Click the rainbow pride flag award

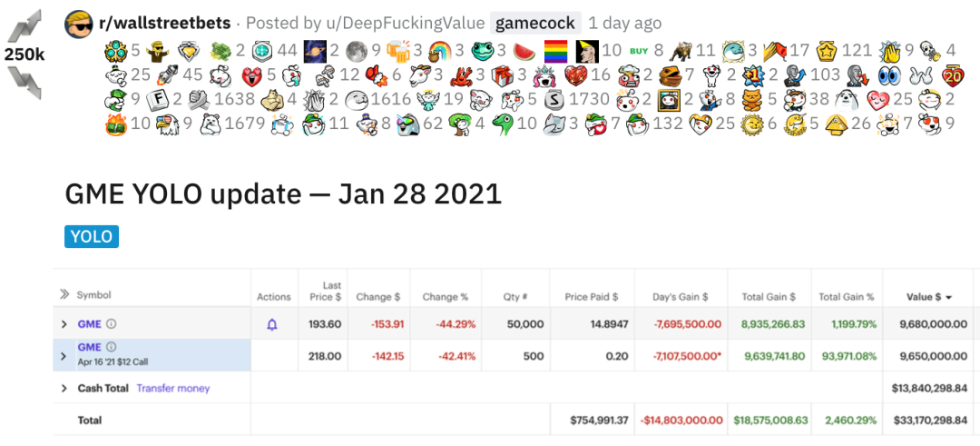click(x=556, y=50)
